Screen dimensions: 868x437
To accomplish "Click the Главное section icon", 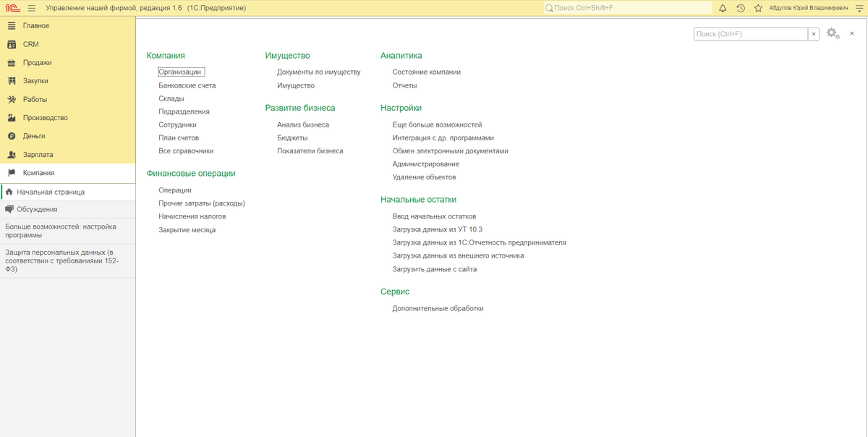I will tap(11, 25).
